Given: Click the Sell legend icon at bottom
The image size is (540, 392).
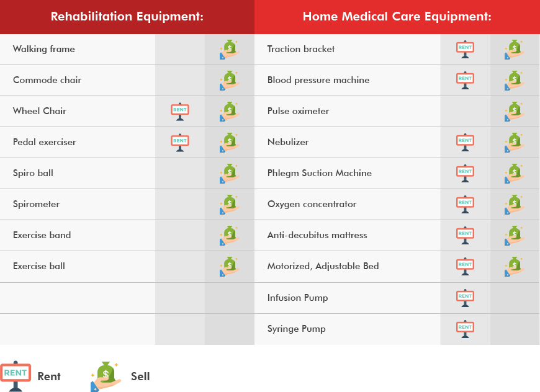Looking at the screenshot, I should pyautogui.click(x=106, y=376).
